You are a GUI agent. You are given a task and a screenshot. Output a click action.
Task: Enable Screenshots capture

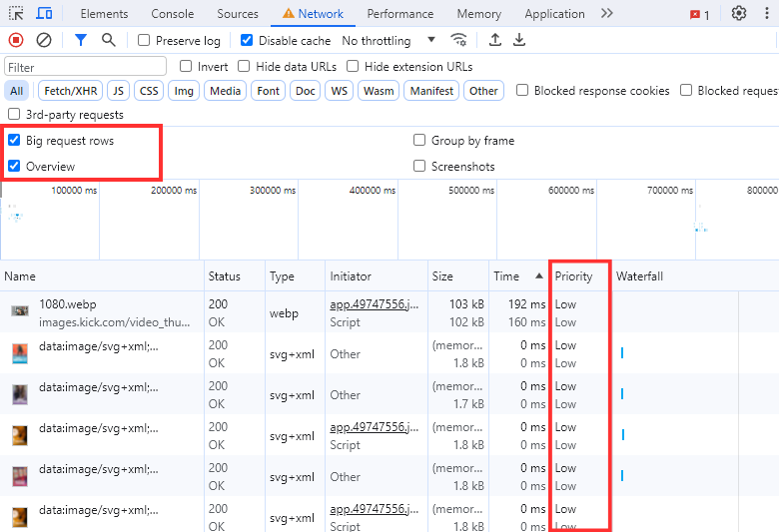419,166
